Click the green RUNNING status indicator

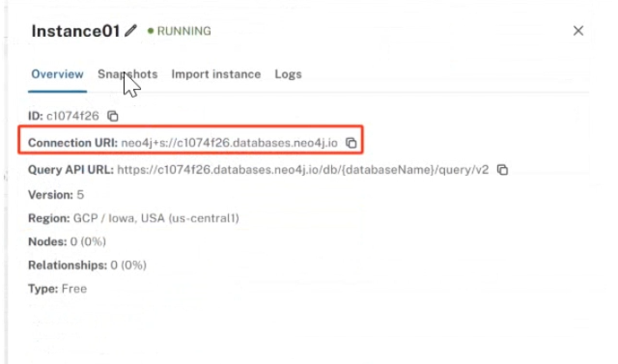click(x=180, y=31)
